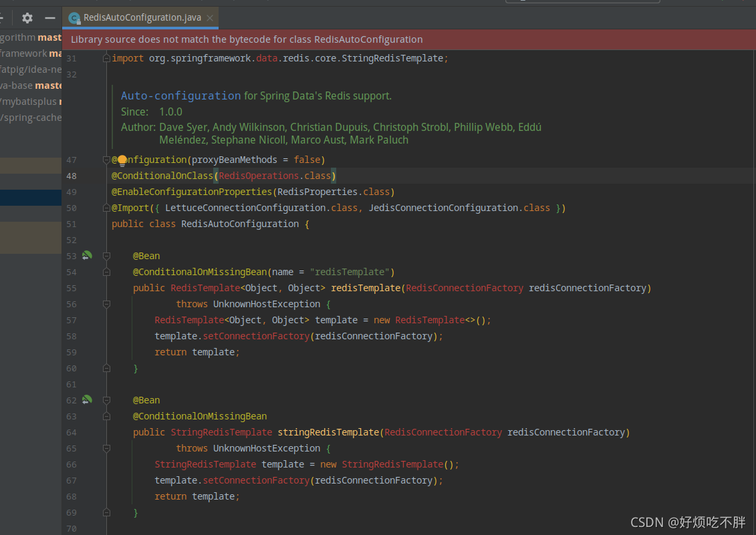Click line number 51 in the gutter
The width and height of the screenshot is (756, 535).
coord(72,224)
